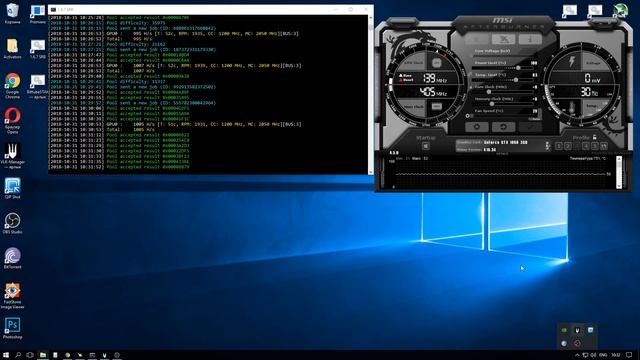Open Afterburner settings gear button

[476, 127]
